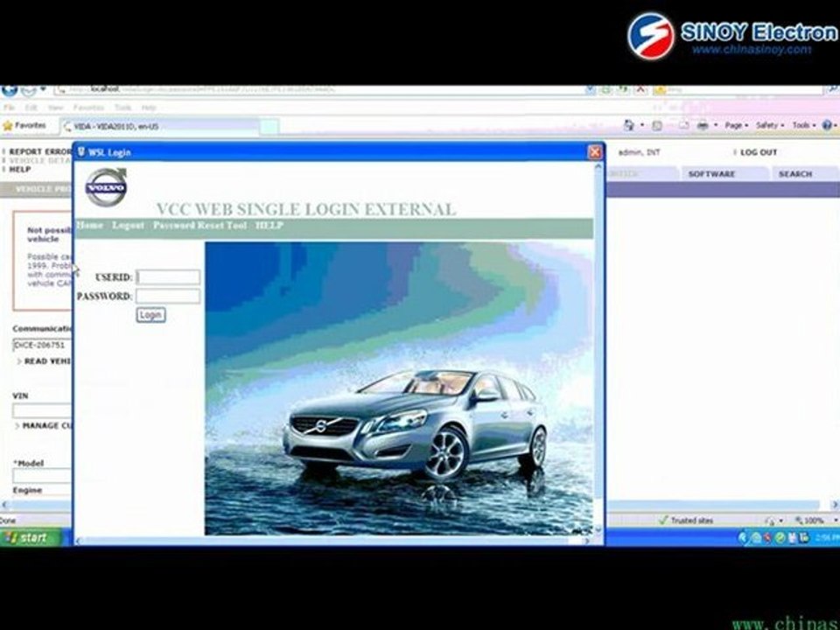Open the Help menu in menu bar
Viewport: 840px width, 630px height.
149,108
